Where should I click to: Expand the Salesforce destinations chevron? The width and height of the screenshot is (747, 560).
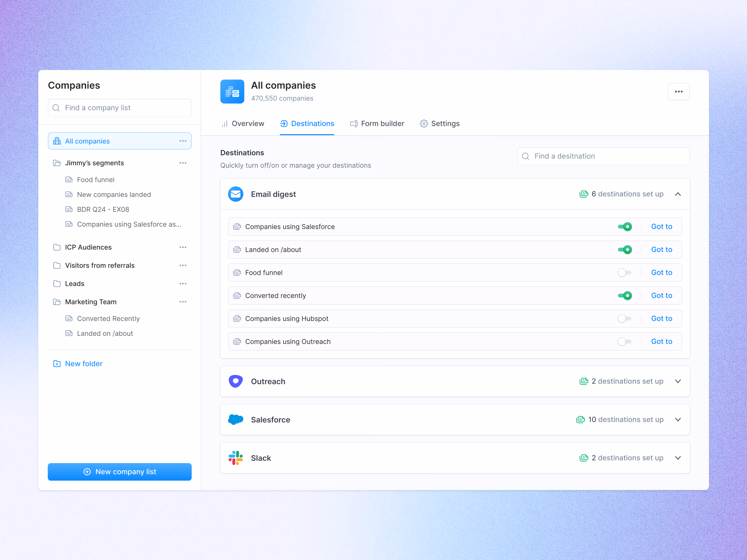coord(678,420)
